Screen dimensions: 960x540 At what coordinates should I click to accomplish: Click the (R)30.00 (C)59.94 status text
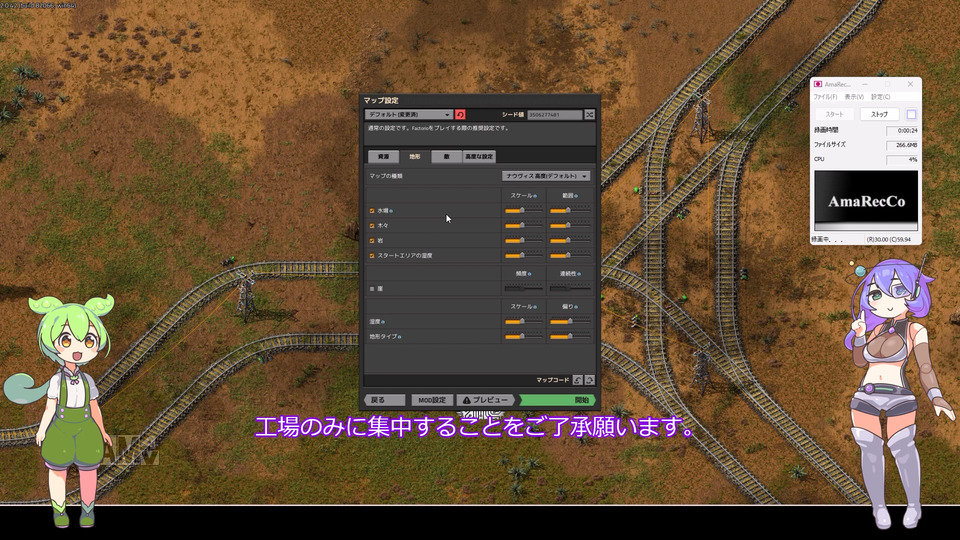pyautogui.click(x=888, y=239)
